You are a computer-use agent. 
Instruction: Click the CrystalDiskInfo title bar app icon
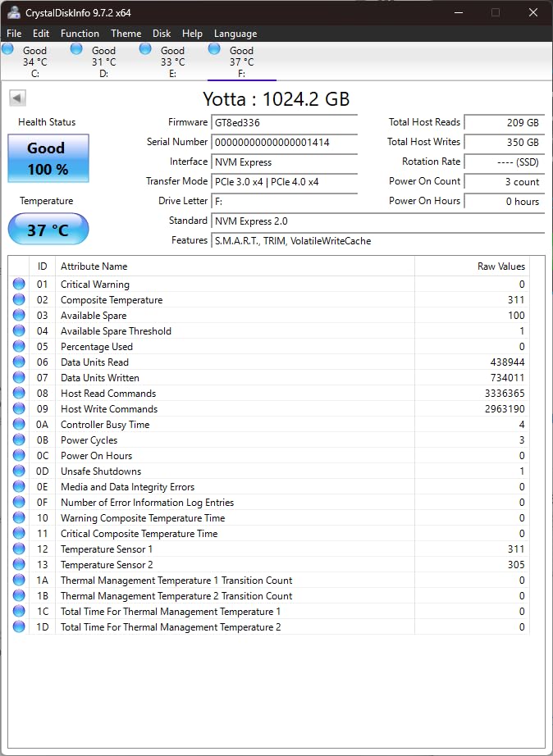pyautogui.click(x=14, y=12)
